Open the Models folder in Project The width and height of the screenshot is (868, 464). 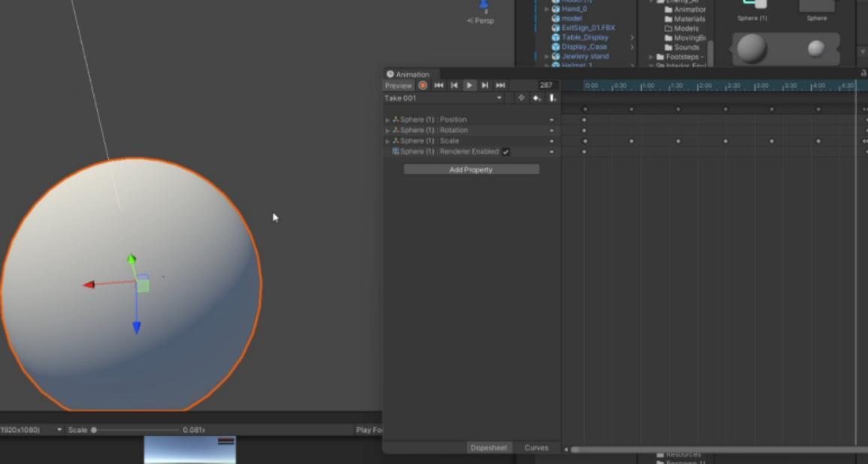point(682,29)
